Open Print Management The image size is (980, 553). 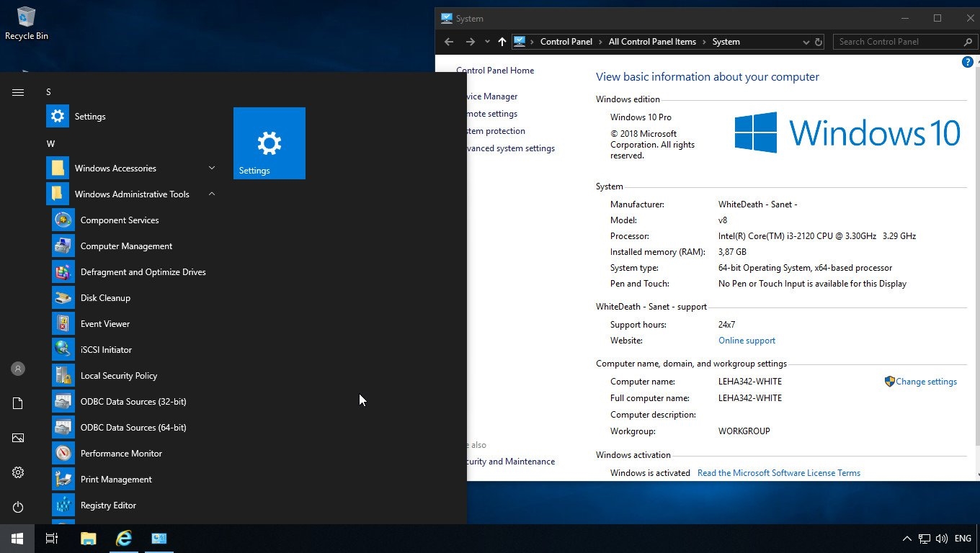[134, 480]
